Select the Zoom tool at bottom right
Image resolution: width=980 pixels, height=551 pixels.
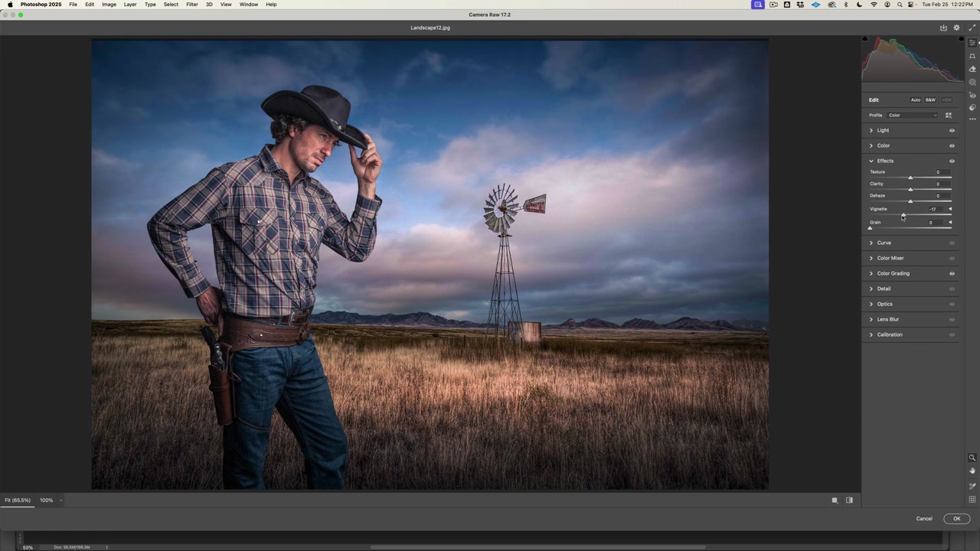972,458
